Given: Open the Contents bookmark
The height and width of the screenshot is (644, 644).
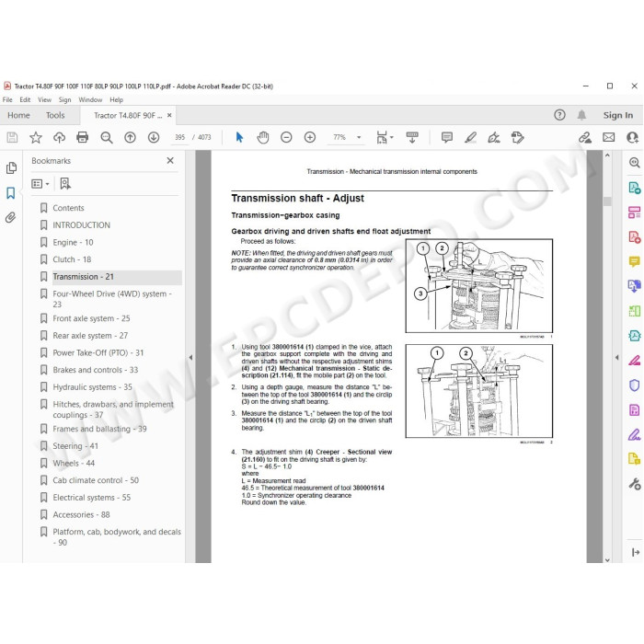Looking at the screenshot, I should click(x=68, y=208).
